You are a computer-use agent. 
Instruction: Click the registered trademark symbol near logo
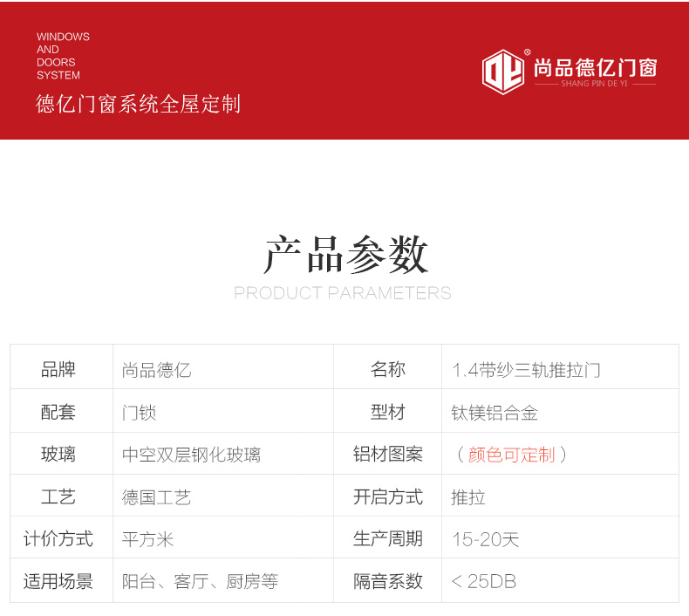(x=528, y=52)
